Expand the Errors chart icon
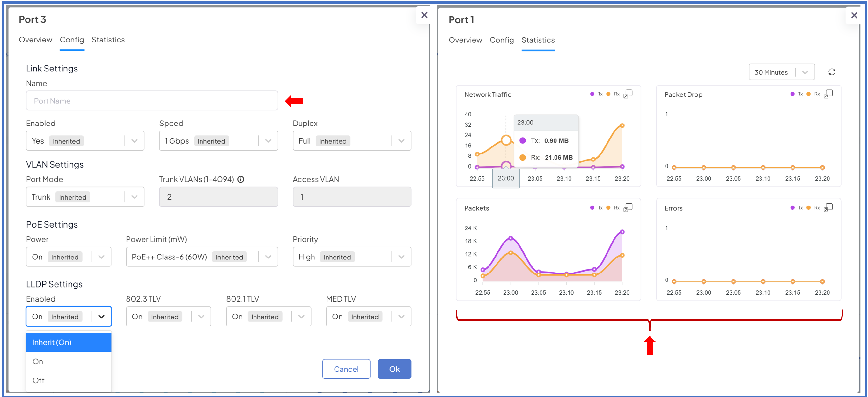 click(828, 207)
